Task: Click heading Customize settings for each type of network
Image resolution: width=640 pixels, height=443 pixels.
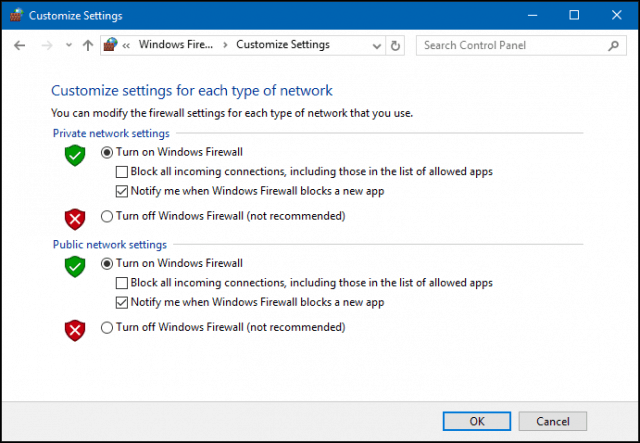Action: [192, 91]
